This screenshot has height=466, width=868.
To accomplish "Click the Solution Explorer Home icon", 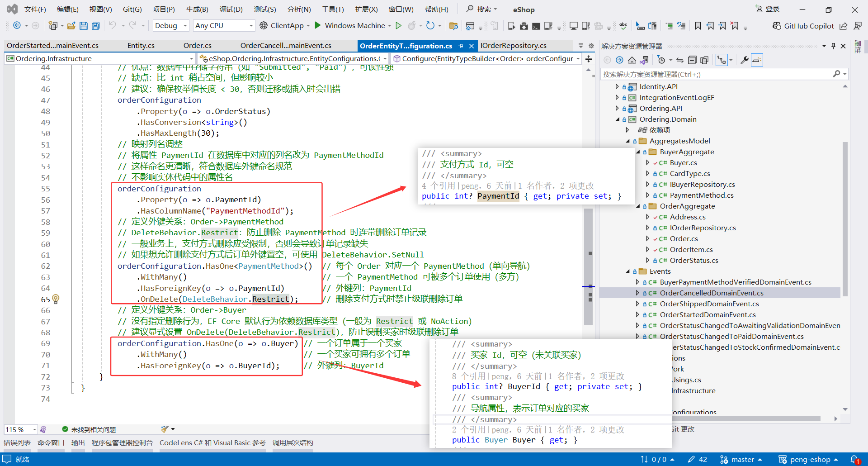I will click(x=632, y=60).
